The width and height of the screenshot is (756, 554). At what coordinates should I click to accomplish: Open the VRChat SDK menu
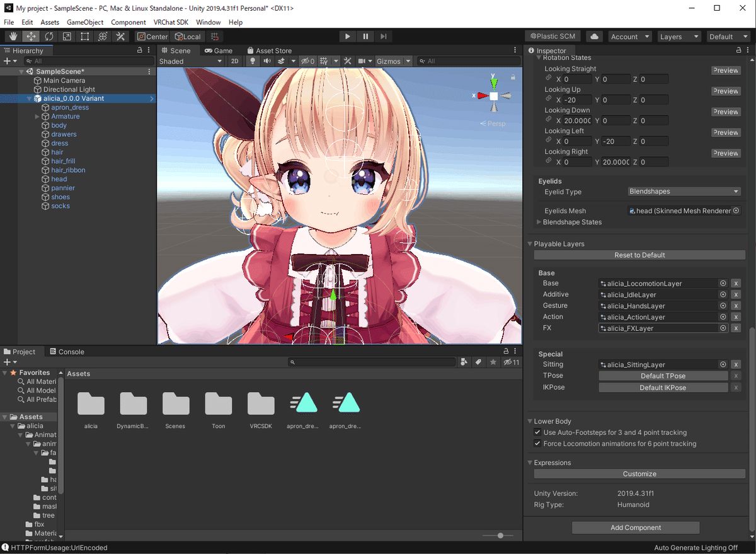pyautogui.click(x=171, y=22)
